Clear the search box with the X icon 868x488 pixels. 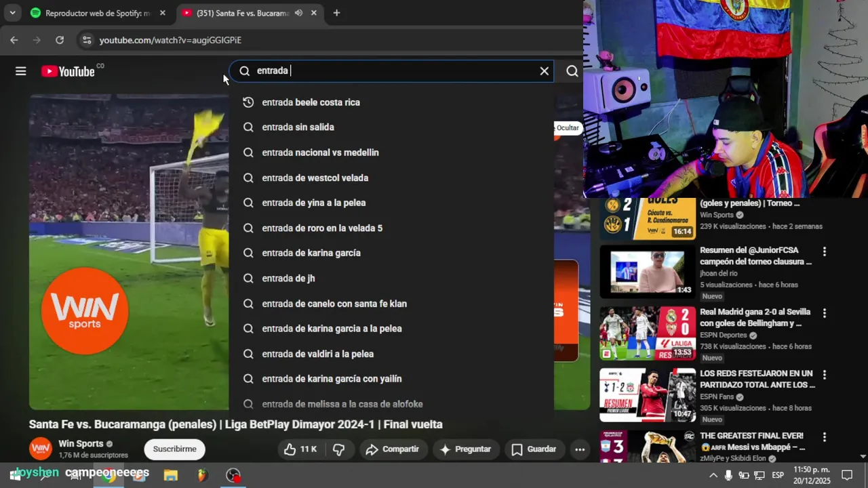tap(544, 71)
